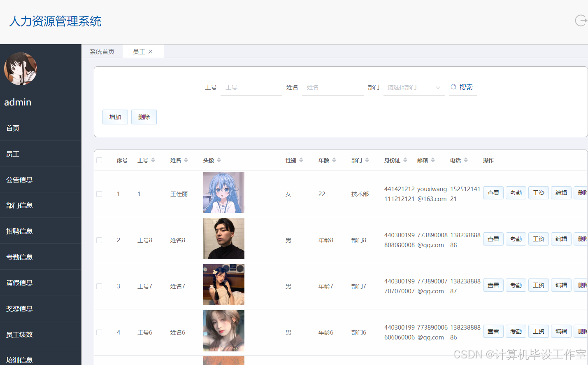Open 员工 in the sidebar
Screen dimensions: 588x365
(x=41, y=154)
